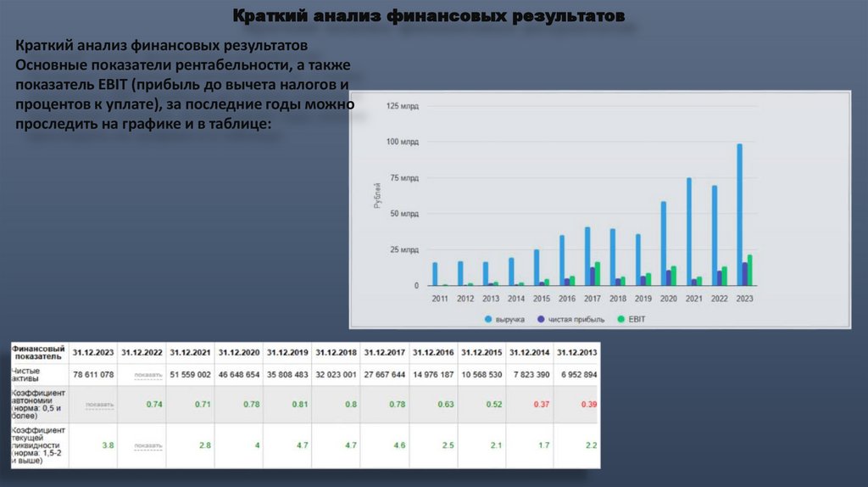
Task: Click the net assets value 10 568 530
Action: 481,375
